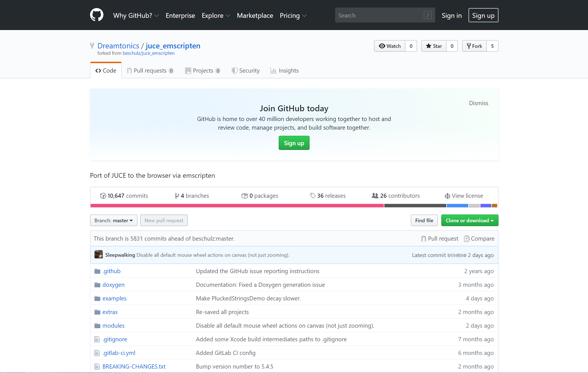Focus the Search input field
Viewport: 588px width, 373px height.
pos(385,15)
